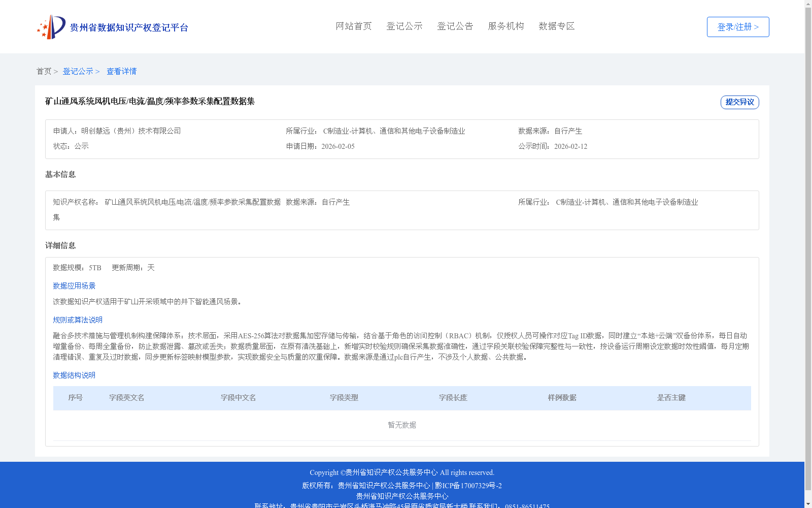This screenshot has height=508, width=812.
Task: Click the 样例数据 column header
Action: [562, 398]
